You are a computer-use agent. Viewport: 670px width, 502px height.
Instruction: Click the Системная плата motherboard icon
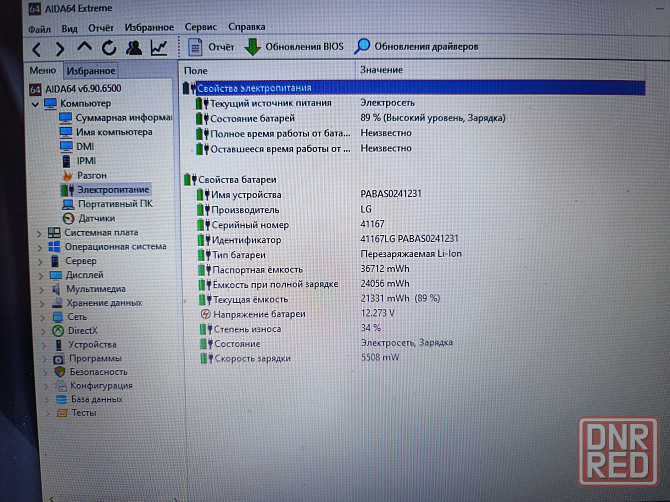click(54, 233)
